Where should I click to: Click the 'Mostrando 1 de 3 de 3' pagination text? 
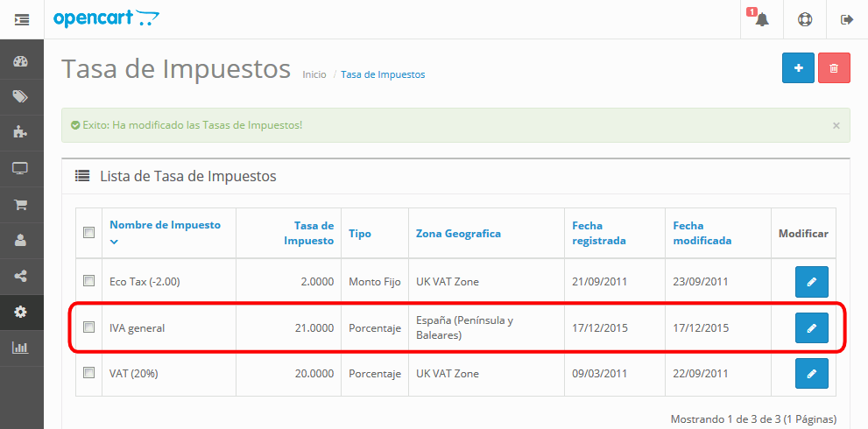[753, 419]
